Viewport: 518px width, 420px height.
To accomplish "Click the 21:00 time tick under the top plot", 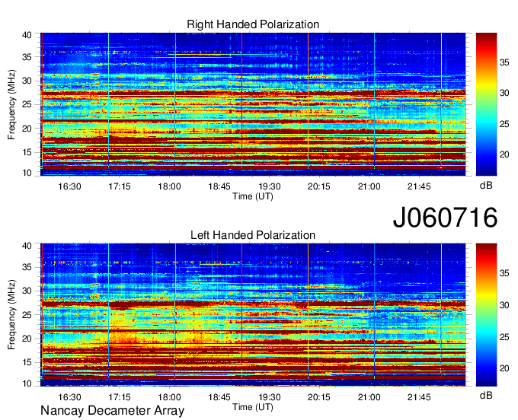I will pos(369,186).
